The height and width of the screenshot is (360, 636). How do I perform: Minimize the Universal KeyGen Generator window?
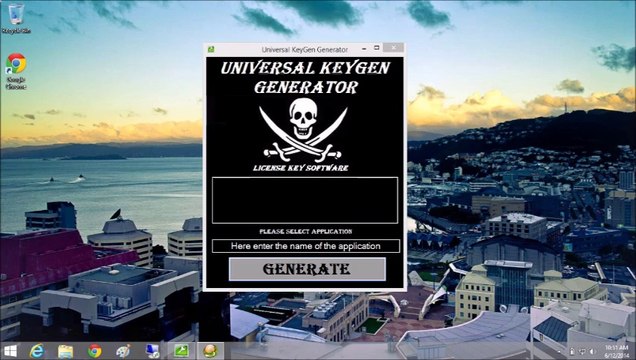tap(364, 49)
